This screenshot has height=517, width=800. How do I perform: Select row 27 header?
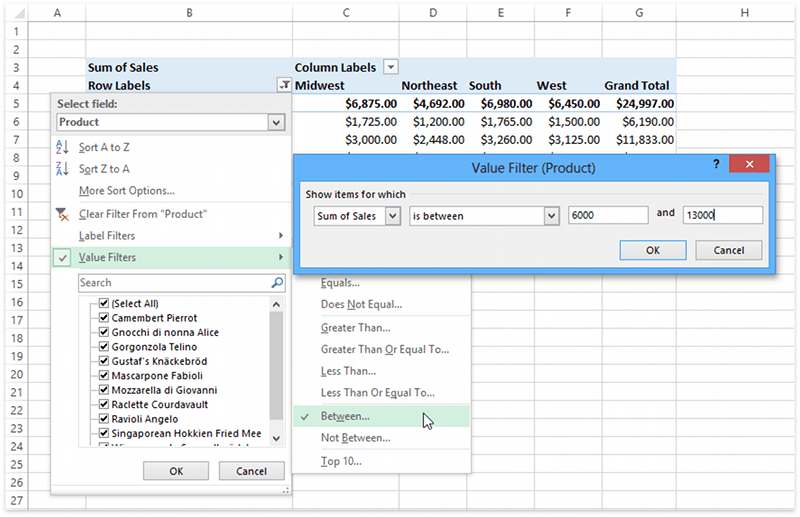click(x=16, y=500)
